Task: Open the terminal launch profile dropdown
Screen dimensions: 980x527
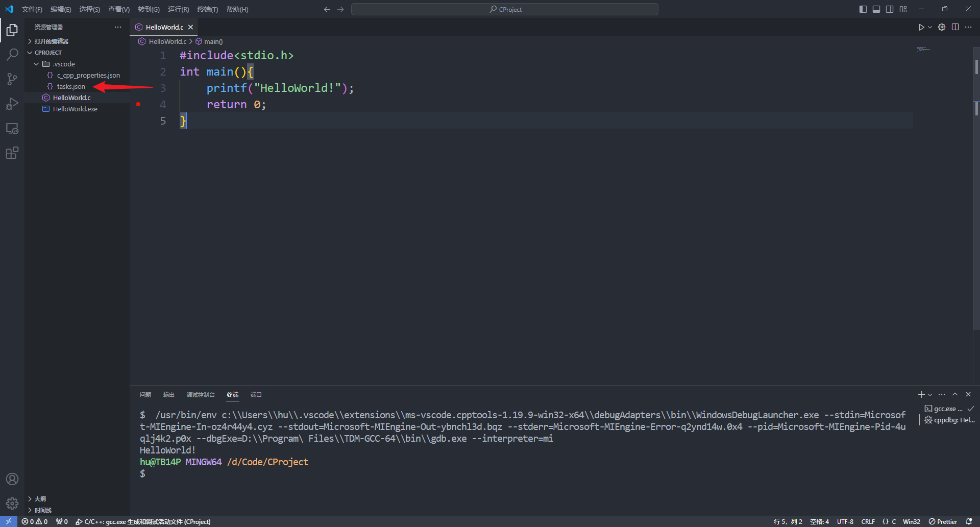Action: tap(930, 395)
